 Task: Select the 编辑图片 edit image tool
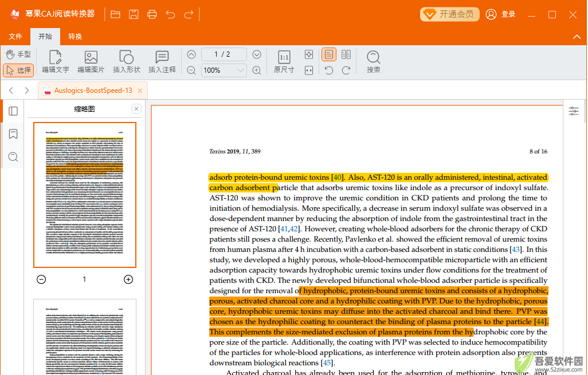pos(91,62)
